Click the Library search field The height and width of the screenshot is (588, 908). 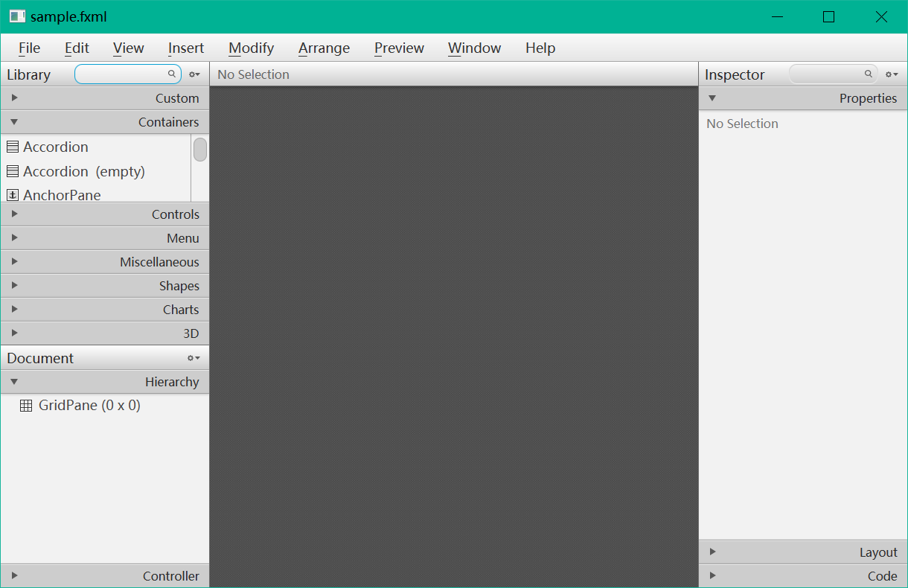coord(127,74)
